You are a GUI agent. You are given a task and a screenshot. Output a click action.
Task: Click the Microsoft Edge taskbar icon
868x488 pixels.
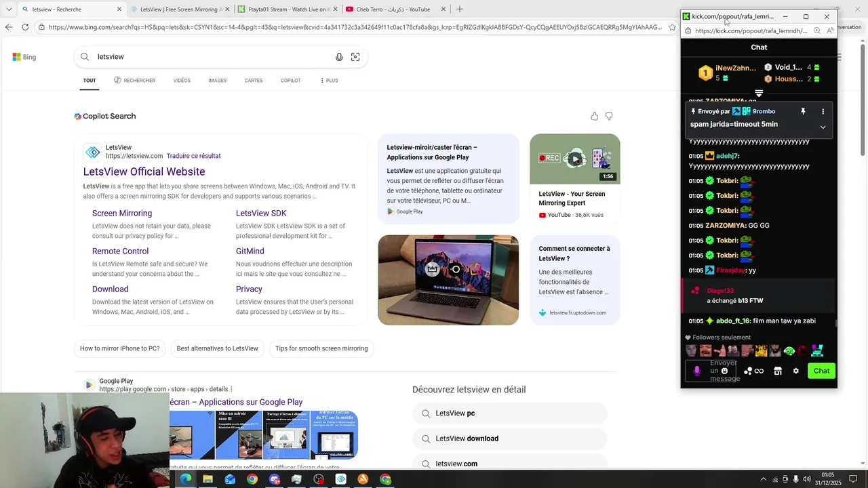point(185,479)
